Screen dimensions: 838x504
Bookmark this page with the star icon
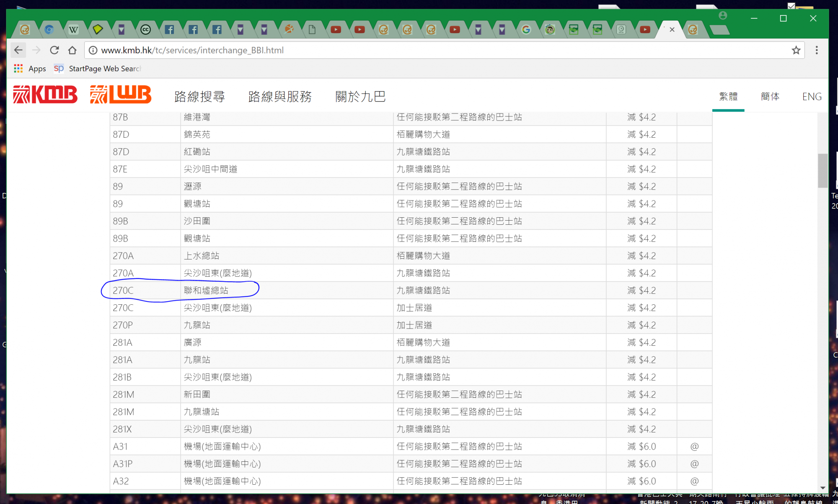tap(796, 50)
